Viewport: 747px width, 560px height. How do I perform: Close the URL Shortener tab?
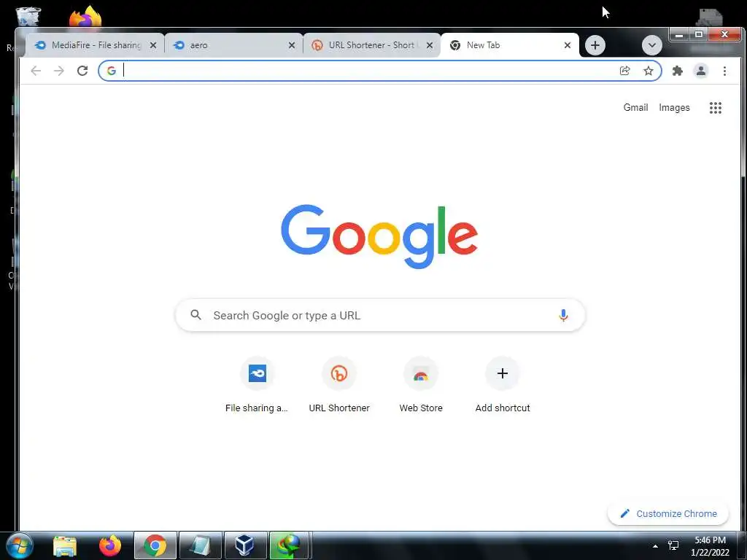click(x=429, y=45)
